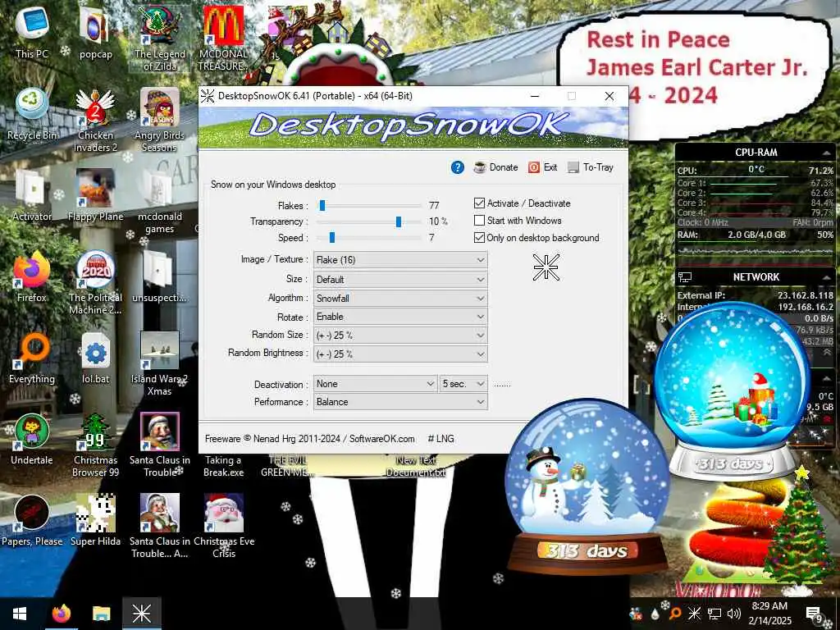This screenshot has width=840, height=630.
Task: Click The Political Machine 2020 icon
Action: click(x=95, y=283)
